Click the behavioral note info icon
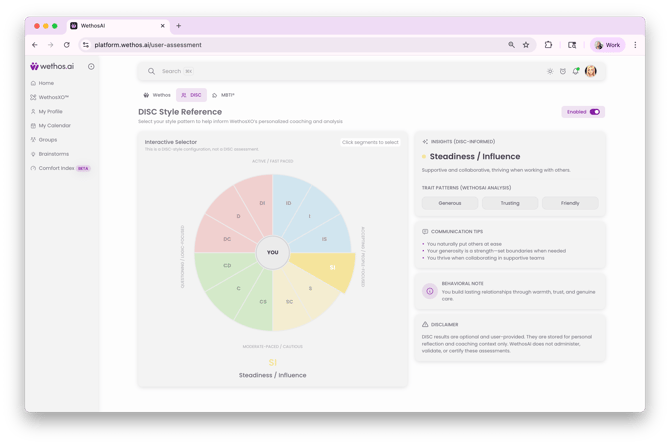Screen dimensions: 670x445 point(430,291)
